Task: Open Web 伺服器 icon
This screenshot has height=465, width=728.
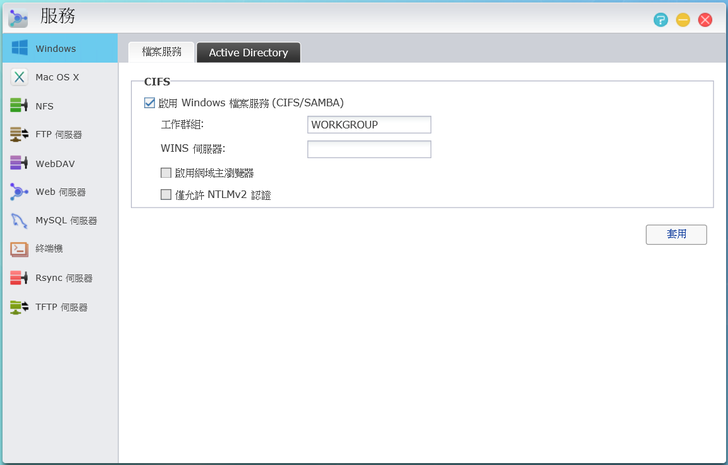Action: [19, 192]
